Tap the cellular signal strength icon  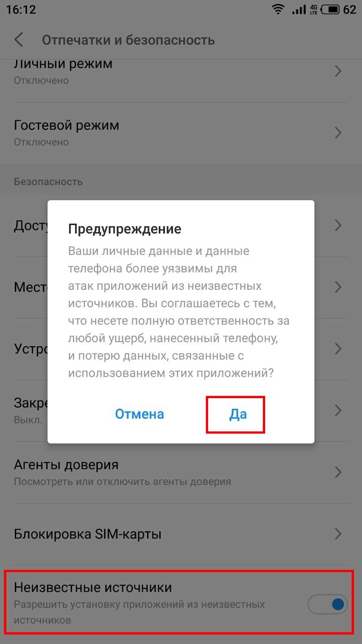299,9
